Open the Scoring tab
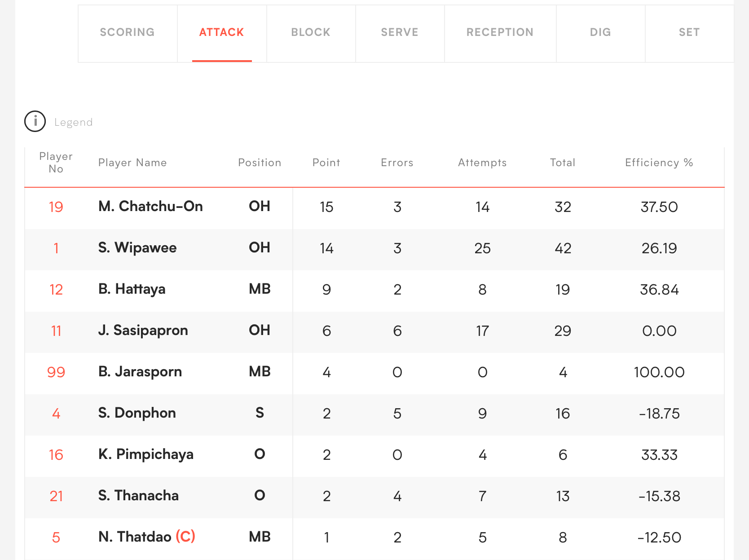 (127, 32)
